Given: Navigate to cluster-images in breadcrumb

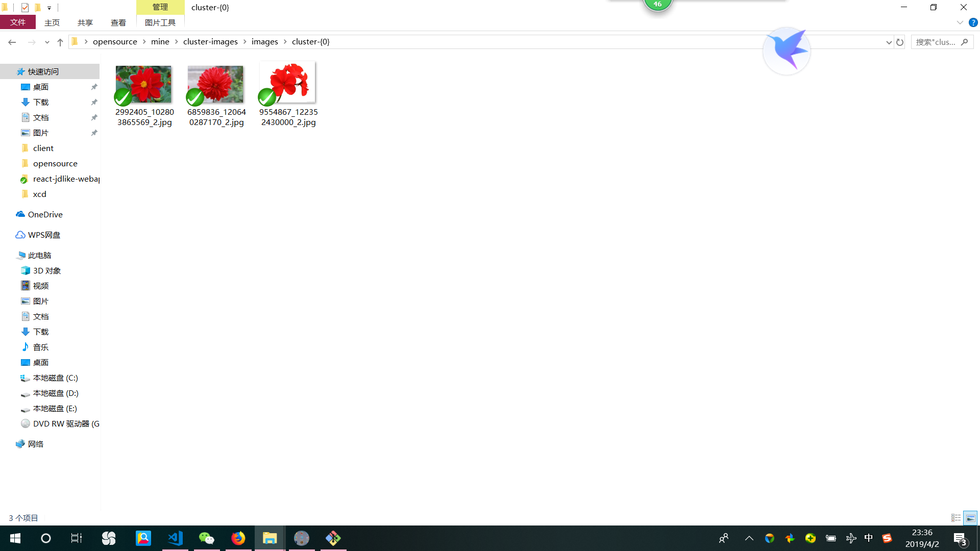Looking at the screenshot, I should point(210,42).
